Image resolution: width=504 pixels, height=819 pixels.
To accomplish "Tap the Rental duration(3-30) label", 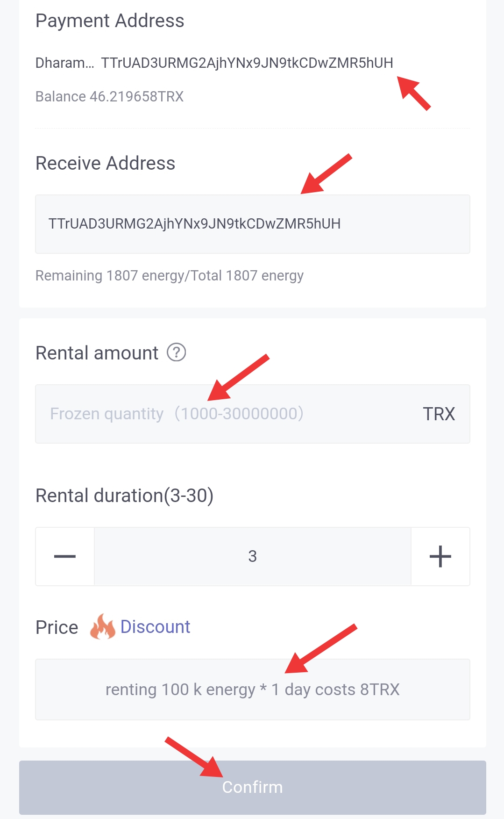I will tap(125, 496).
